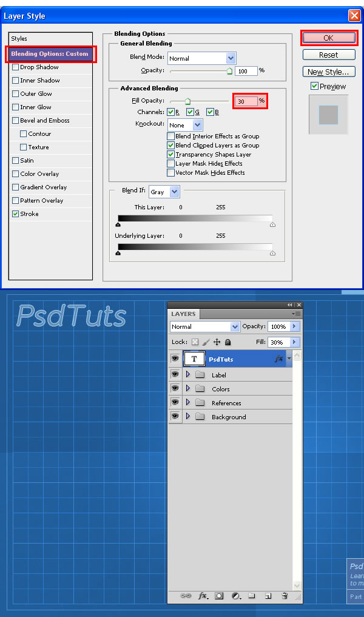The height and width of the screenshot is (617, 364).
Task: Collapse PsdTuts layer effects arrow
Action: tap(289, 359)
